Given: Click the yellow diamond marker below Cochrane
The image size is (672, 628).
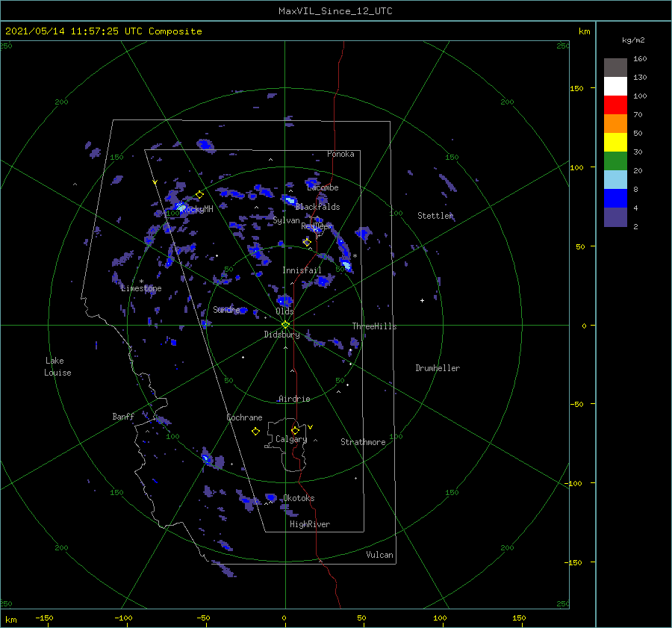Looking at the screenshot, I should (255, 432).
